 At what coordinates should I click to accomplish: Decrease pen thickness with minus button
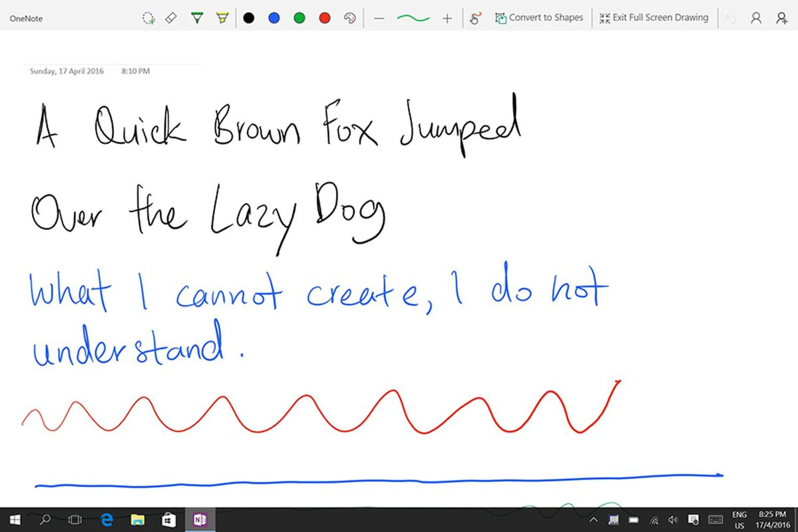pyautogui.click(x=379, y=18)
